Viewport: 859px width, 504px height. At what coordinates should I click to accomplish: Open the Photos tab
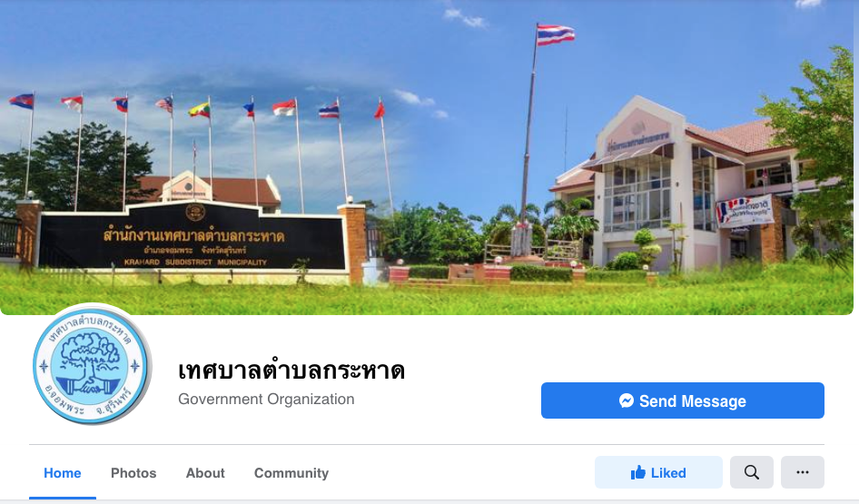tap(133, 473)
